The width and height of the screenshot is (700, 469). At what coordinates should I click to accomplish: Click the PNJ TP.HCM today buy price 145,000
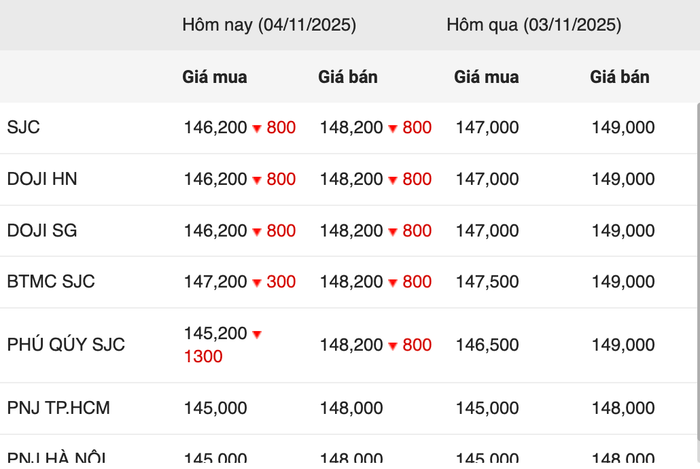tap(215, 408)
